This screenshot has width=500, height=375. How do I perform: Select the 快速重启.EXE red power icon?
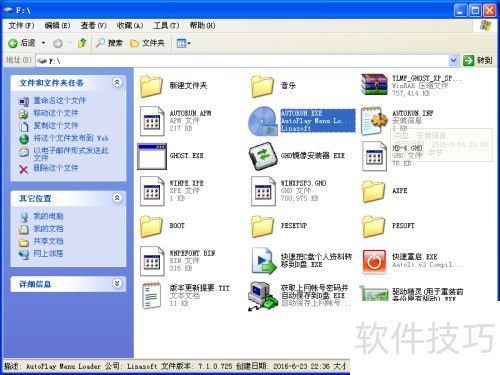coord(374,262)
